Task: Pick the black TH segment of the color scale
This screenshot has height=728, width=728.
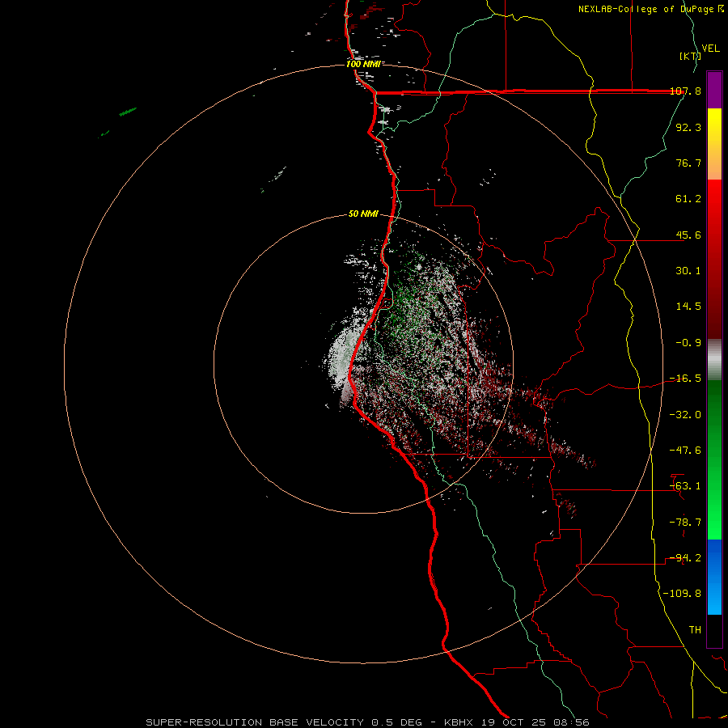Action: click(714, 631)
